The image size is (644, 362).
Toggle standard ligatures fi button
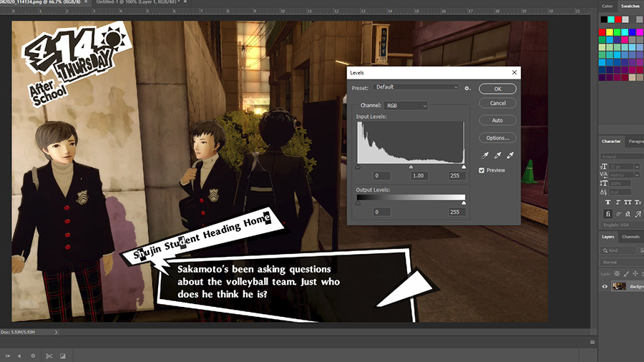click(x=608, y=214)
